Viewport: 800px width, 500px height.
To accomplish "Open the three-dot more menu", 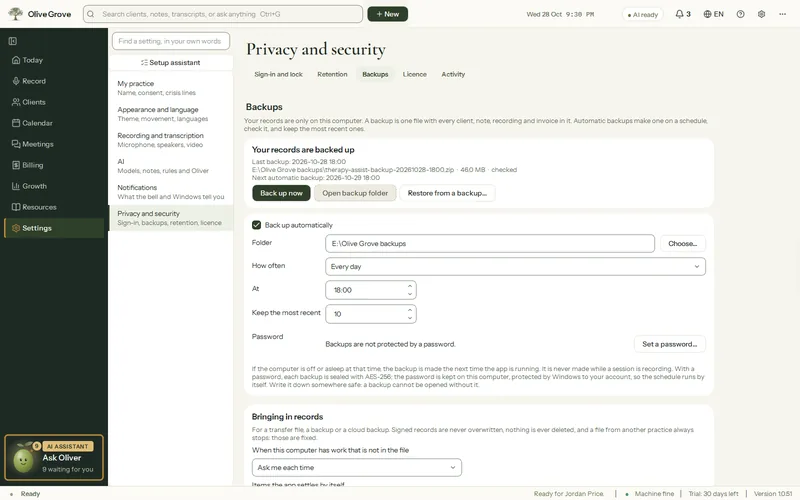I will (x=782, y=14).
